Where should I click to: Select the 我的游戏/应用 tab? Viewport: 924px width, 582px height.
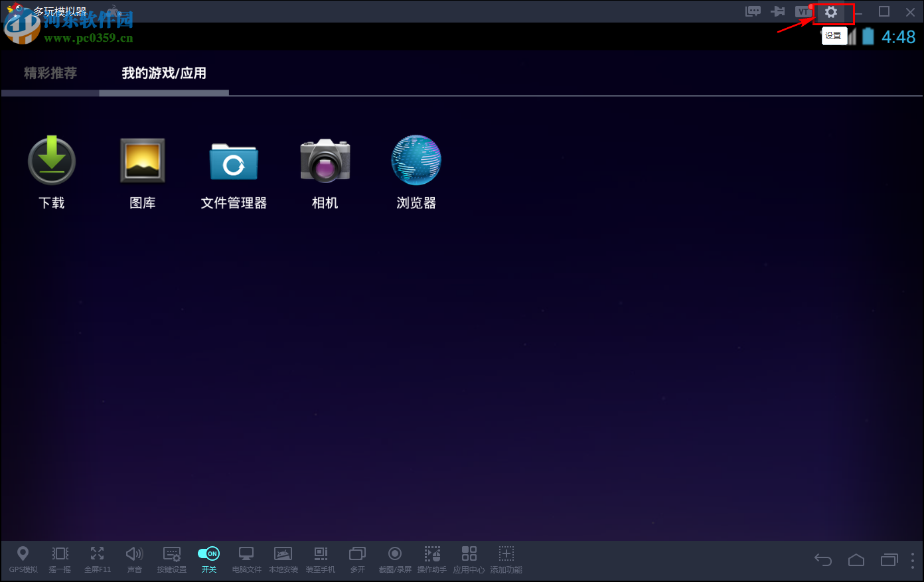coord(164,73)
